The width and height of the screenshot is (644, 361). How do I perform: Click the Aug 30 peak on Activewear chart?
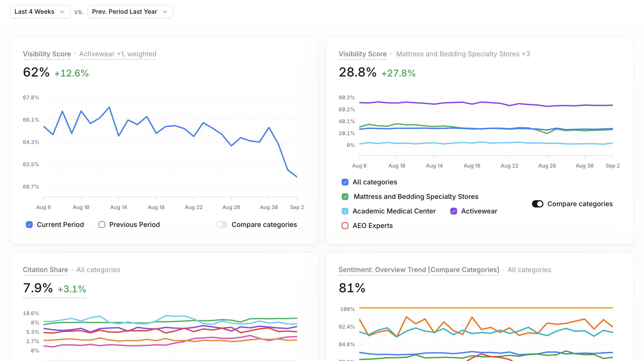[x=269, y=127]
